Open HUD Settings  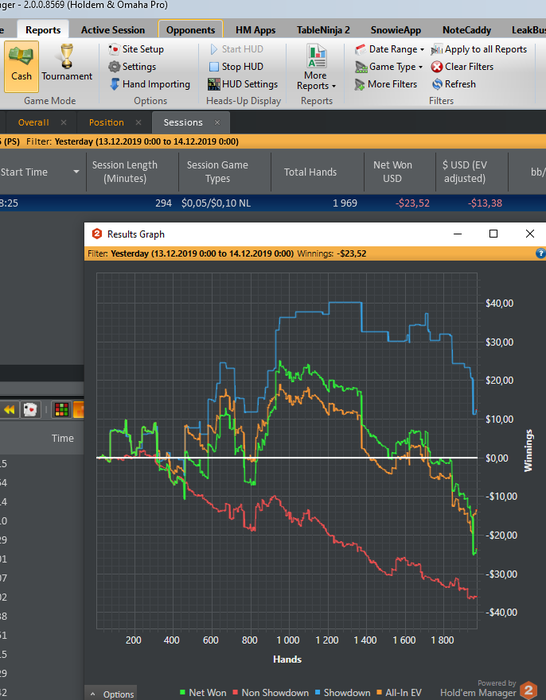[243, 84]
